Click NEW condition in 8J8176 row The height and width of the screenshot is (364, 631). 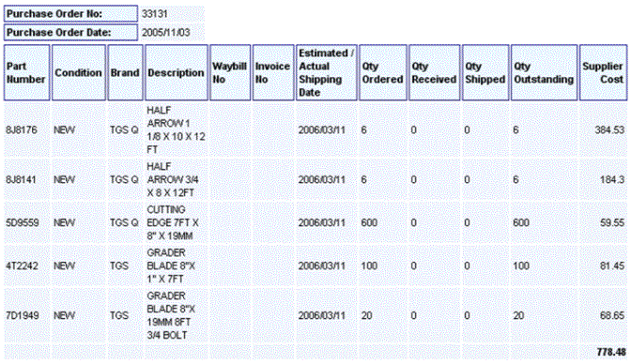pyautogui.click(x=65, y=129)
